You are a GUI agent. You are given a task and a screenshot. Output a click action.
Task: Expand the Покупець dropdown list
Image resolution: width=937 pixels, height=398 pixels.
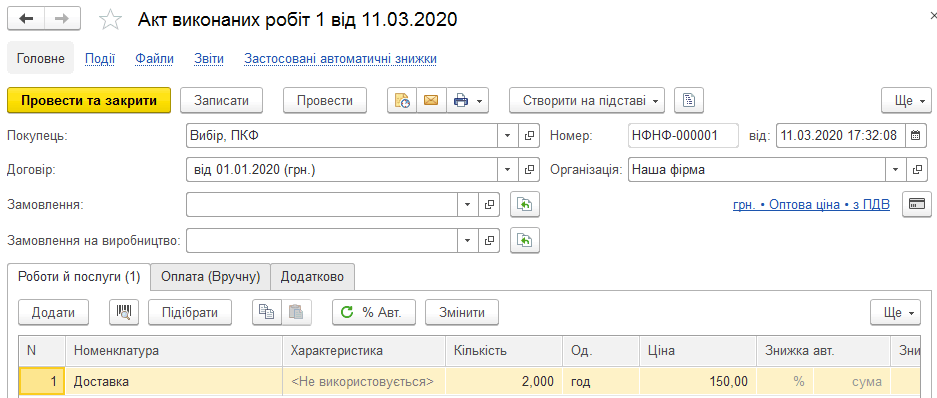(507, 136)
